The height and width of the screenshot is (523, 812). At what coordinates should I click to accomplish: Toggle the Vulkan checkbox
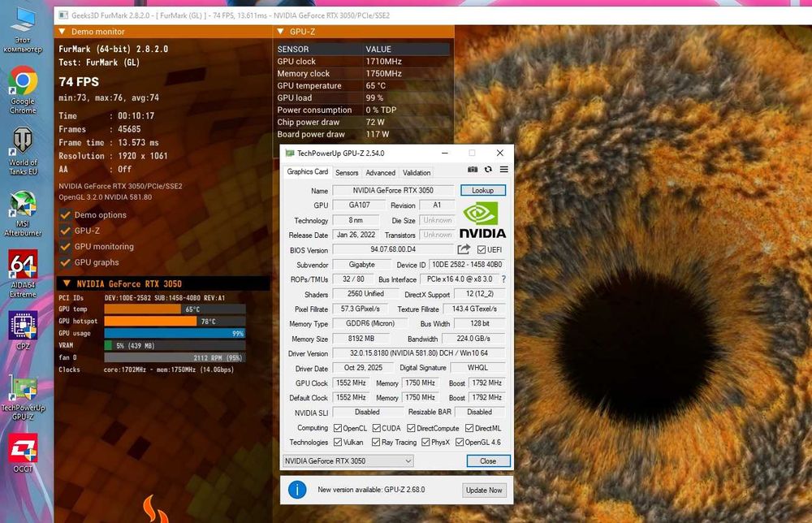338,443
